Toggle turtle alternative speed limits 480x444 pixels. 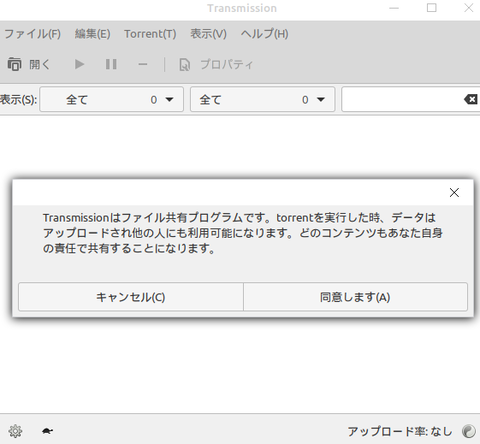coord(47,431)
